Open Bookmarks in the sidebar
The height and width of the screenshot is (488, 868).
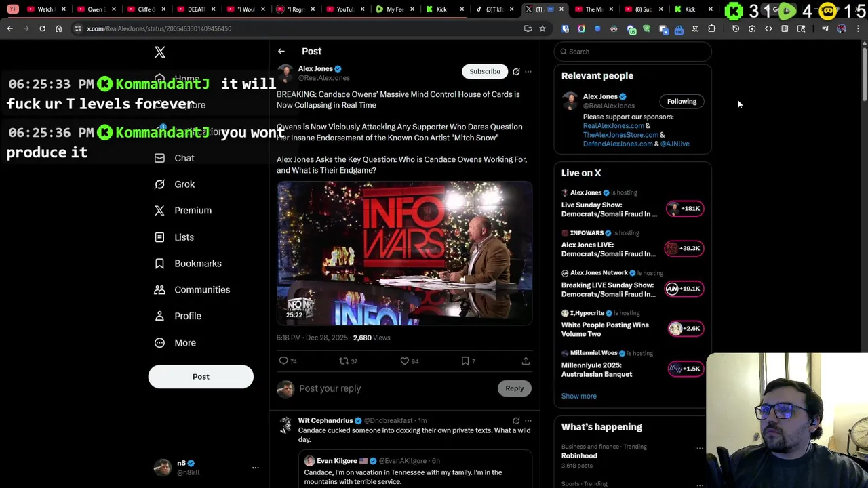click(188, 264)
